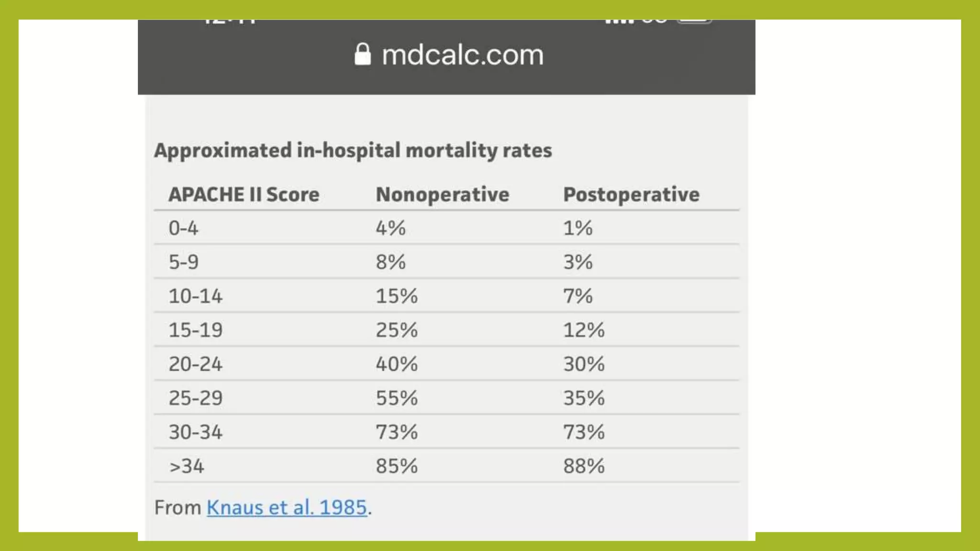Click the 88% postoperative mortality value
The image size is (980, 551).
(x=584, y=466)
